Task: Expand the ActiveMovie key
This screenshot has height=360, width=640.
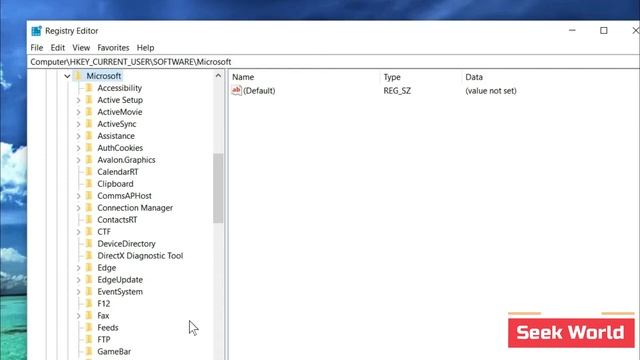Action: tap(78, 112)
